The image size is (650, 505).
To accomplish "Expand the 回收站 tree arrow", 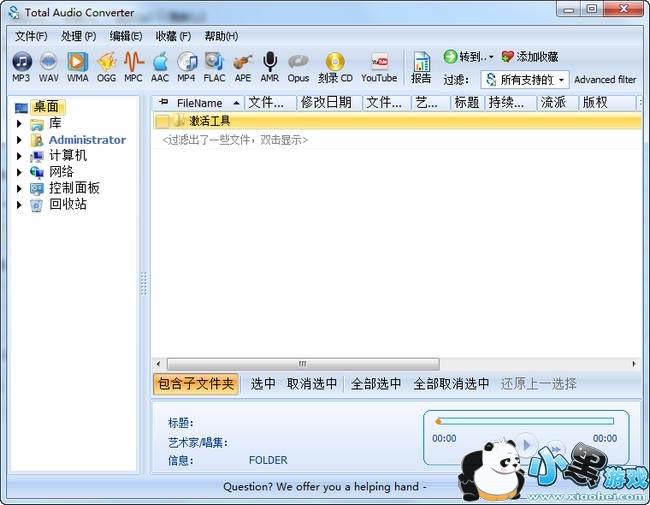I will tap(19, 204).
